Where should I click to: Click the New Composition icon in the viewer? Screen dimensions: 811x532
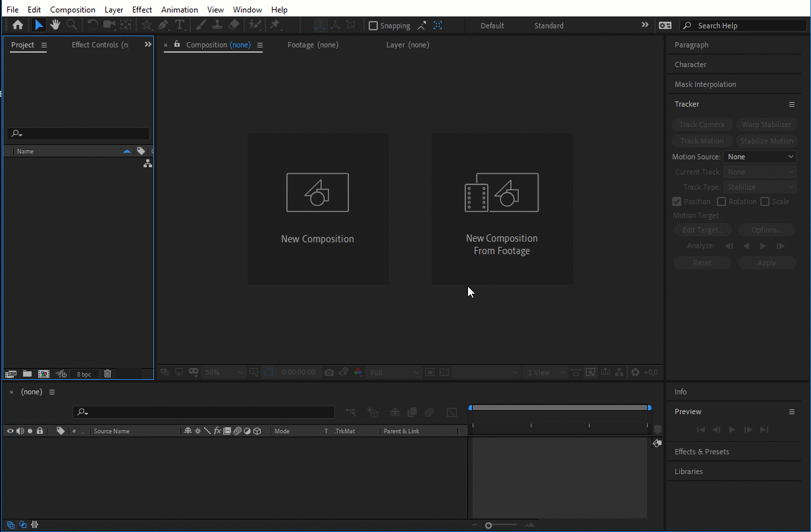[317, 193]
